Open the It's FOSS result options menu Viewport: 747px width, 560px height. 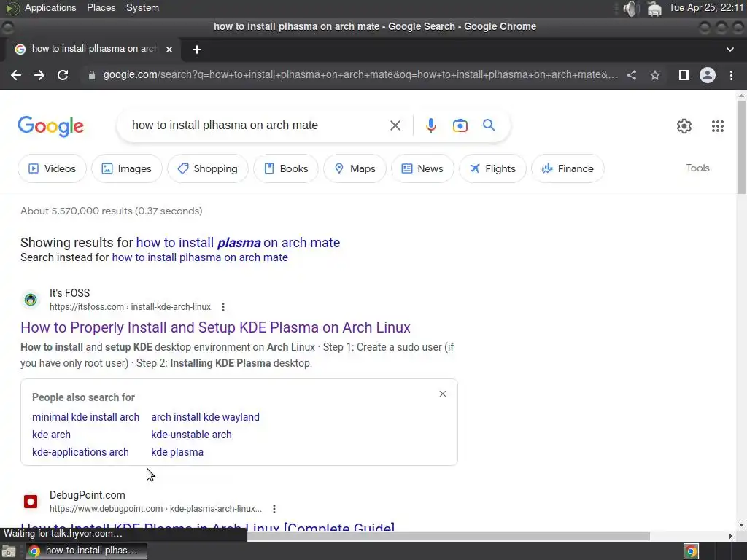pos(223,307)
